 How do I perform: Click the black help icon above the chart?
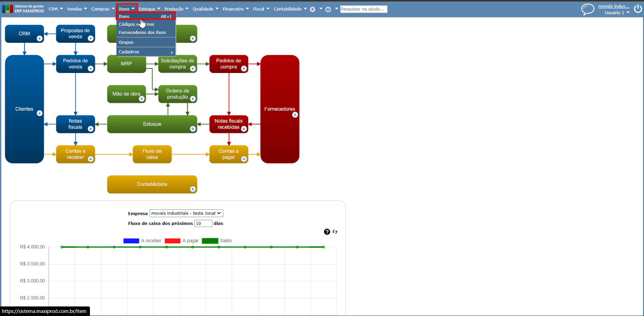click(327, 232)
